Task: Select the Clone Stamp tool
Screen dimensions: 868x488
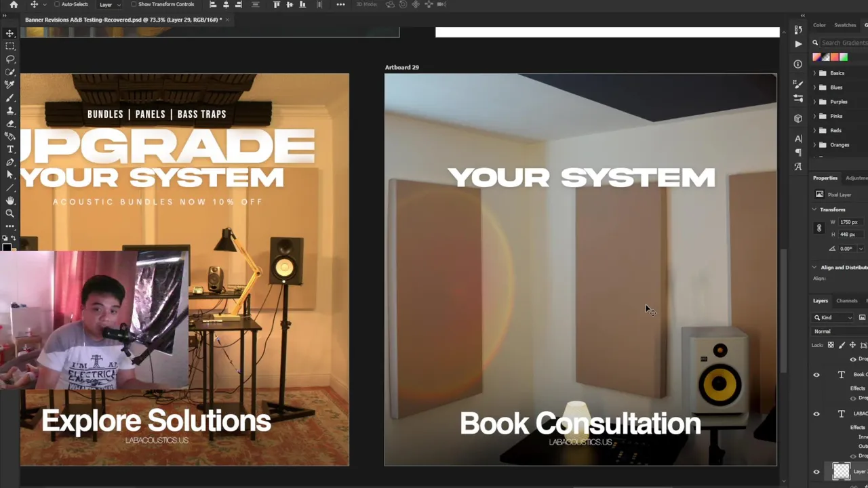Action: 10,110
